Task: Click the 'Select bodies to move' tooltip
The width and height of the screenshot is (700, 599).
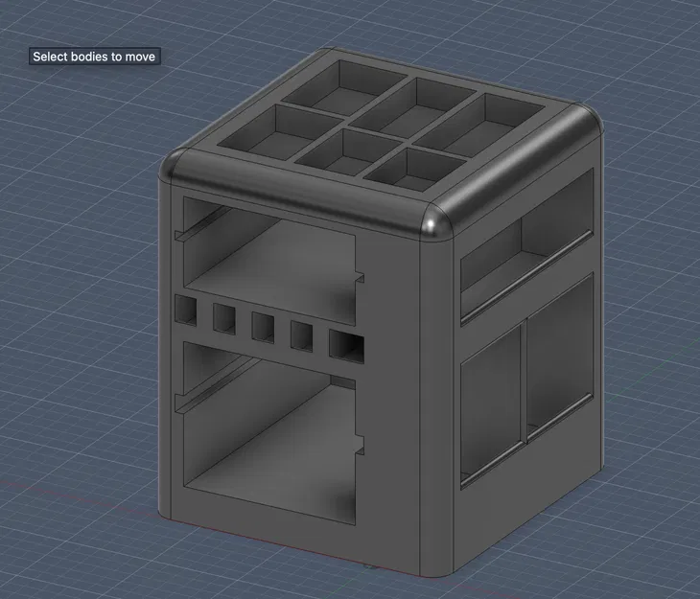Action: 94,57
